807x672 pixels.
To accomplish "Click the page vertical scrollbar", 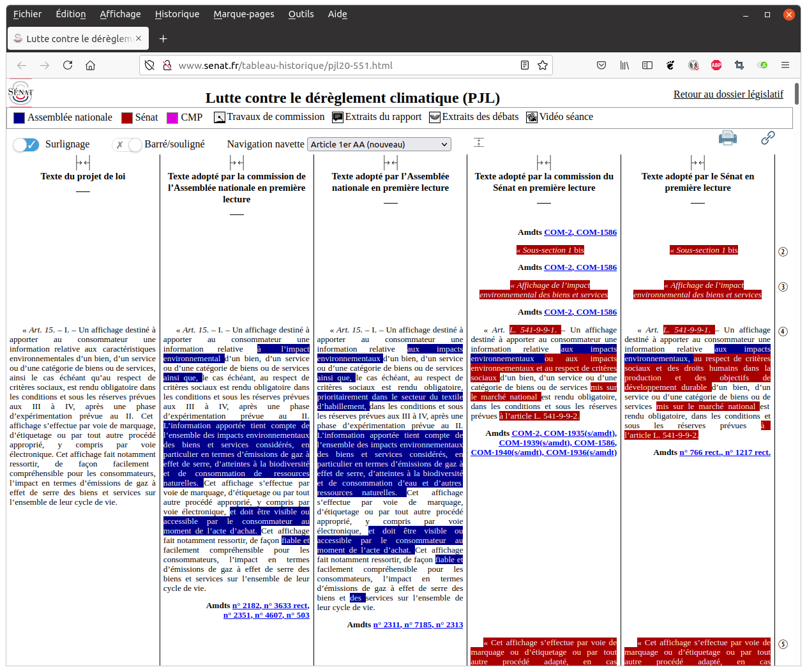I will 797,93.
